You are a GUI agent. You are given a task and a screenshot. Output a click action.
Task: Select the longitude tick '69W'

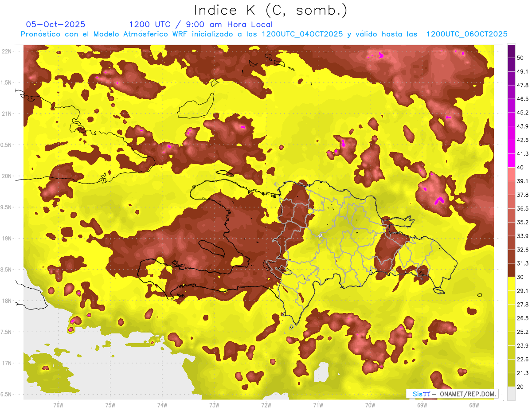pos(422,405)
